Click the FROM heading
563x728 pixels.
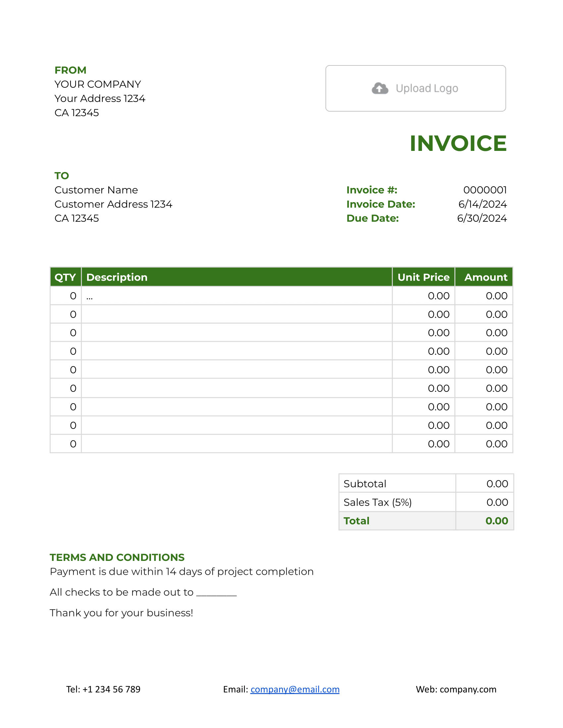[x=70, y=70]
